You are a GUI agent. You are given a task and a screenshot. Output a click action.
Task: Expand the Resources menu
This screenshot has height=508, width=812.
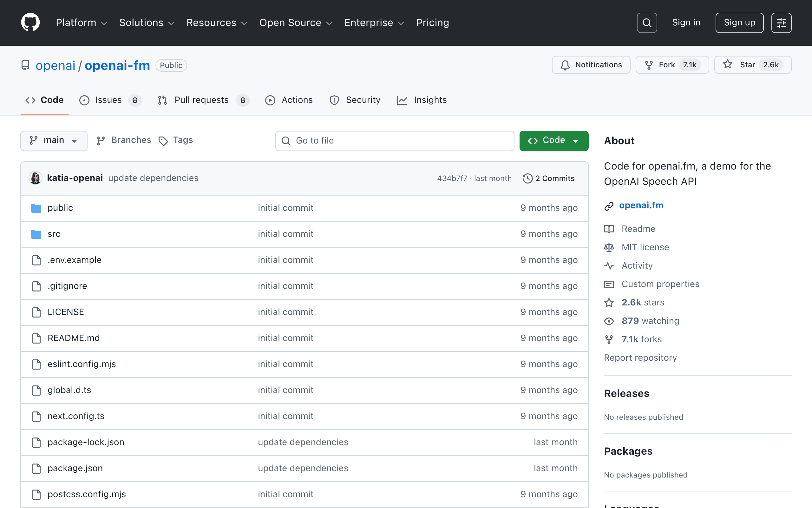tap(217, 23)
